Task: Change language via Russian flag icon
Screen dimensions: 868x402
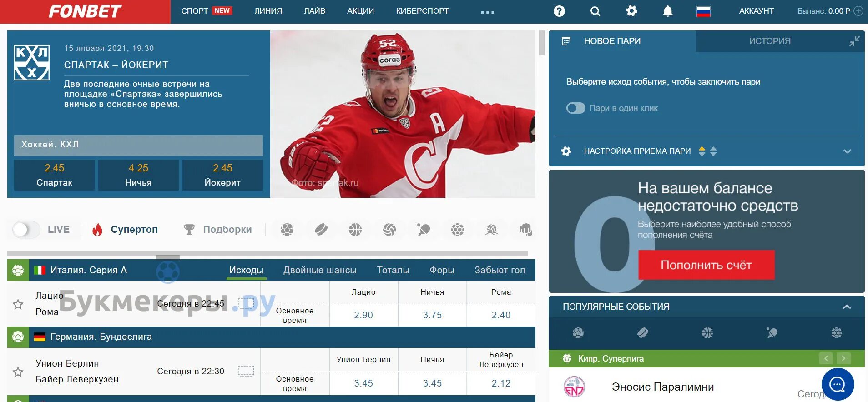Action: [x=703, y=11]
